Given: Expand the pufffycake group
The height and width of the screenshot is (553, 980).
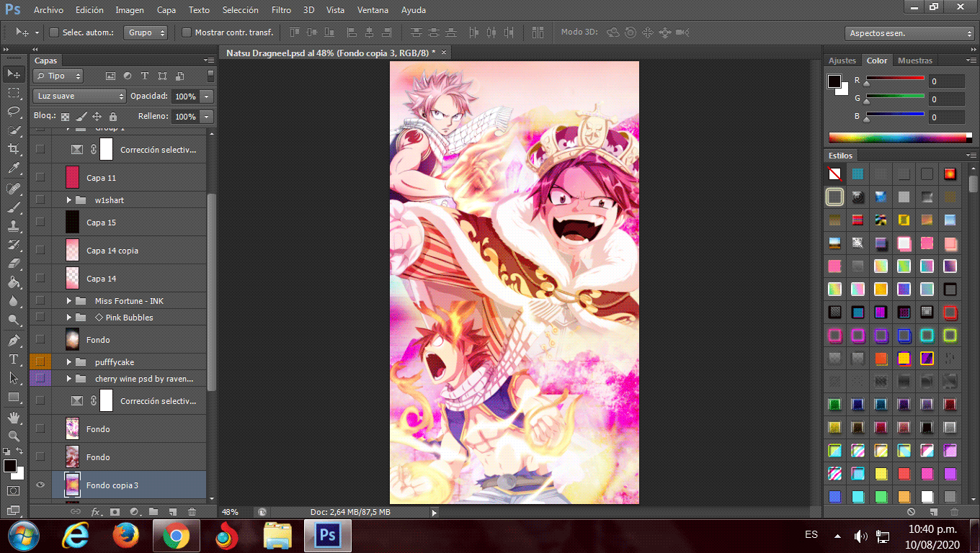Looking at the screenshot, I should 70,362.
